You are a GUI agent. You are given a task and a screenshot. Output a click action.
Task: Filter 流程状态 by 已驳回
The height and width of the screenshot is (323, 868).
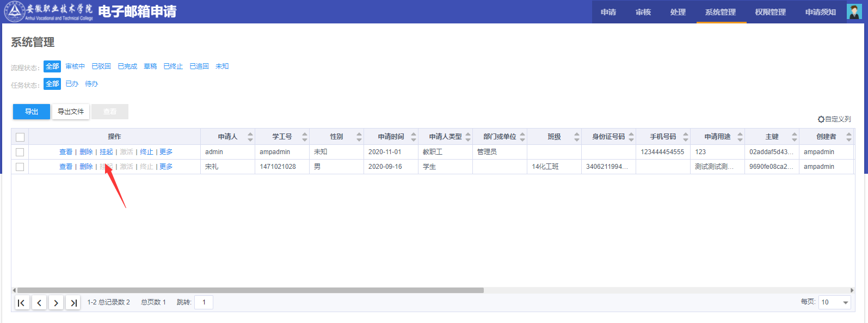click(x=101, y=66)
